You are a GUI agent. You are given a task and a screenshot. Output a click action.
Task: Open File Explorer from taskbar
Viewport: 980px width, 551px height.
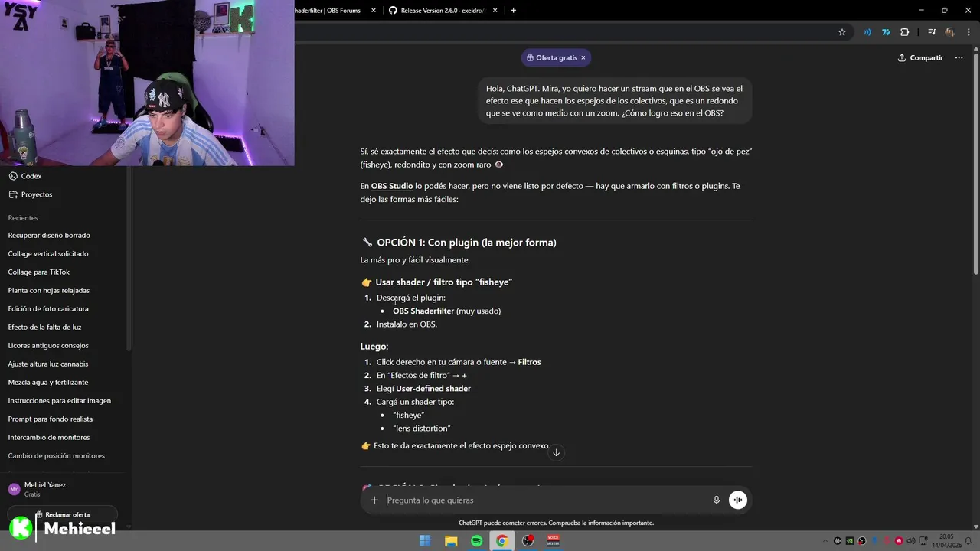[x=451, y=541]
